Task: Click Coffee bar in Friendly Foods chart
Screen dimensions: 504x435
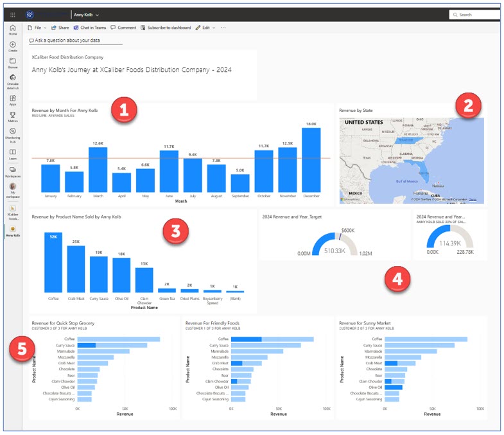Action: click(x=272, y=339)
